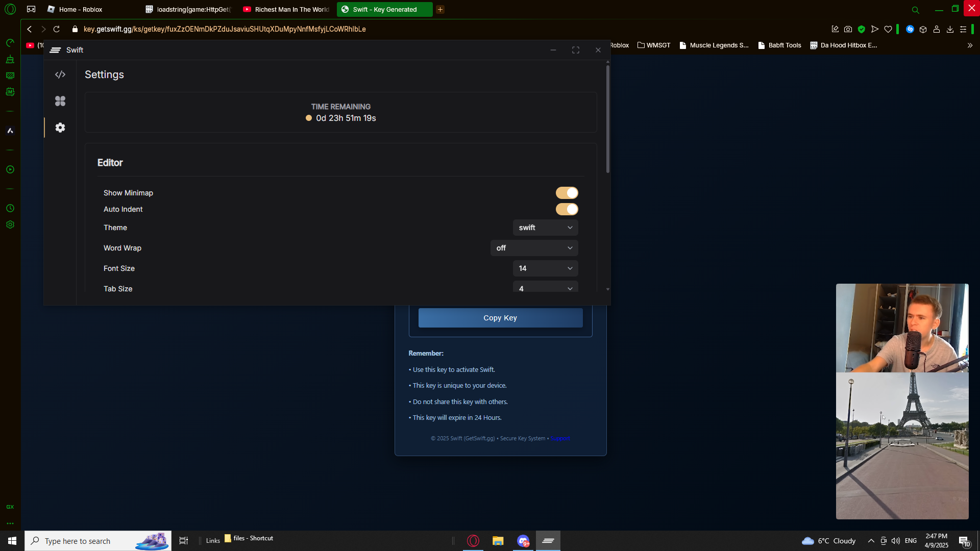
Task: Open the Tab Size dropdown
Action: pyautogui.click(x=546, y=287)
